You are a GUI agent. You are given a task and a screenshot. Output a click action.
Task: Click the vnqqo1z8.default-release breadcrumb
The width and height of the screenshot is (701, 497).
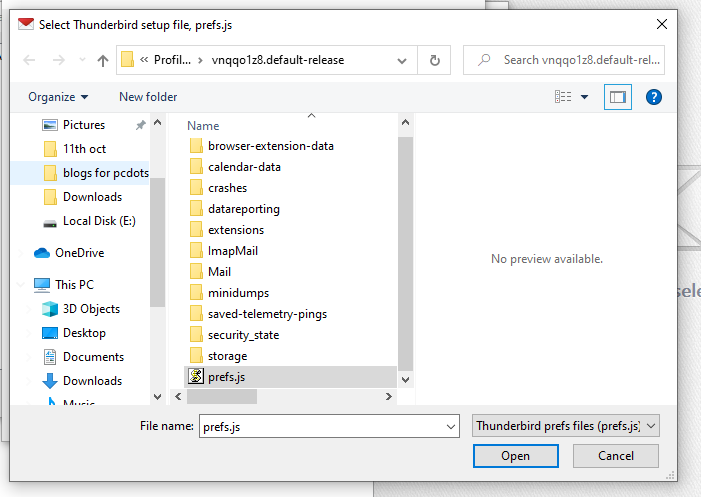click(278, 60)
